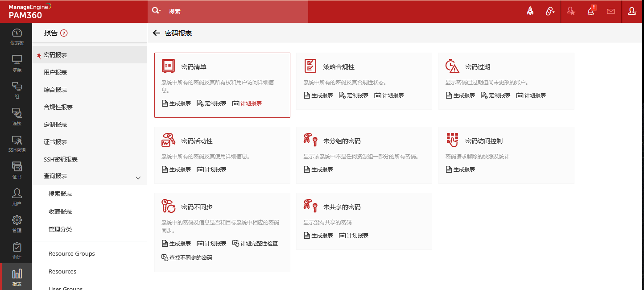644x290 pixels.
Task: Click the 密码过期 timer warning icon
Action: pyautogui.click(x=452, y=66)
